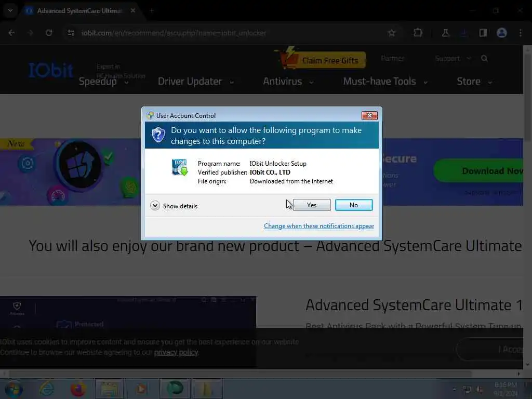Screen dimensions: 532x399
Task: Click the IObit logo
Action: coord(51,71)
